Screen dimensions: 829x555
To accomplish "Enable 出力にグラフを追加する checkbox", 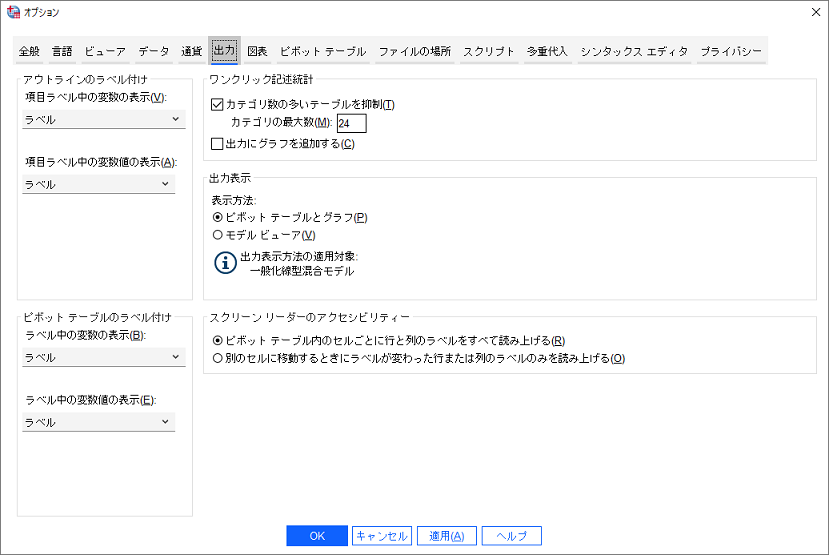I will [x=218, y=144].
